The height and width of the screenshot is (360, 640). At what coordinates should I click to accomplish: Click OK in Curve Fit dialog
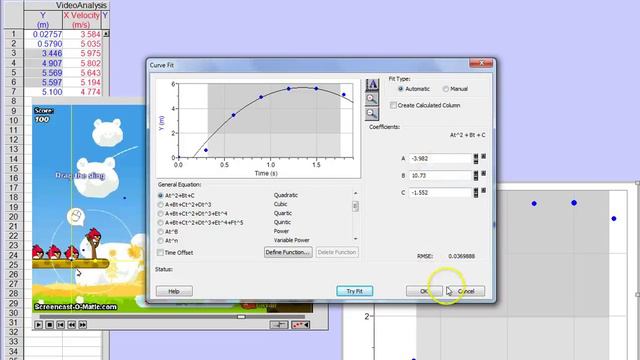[424, 291]
